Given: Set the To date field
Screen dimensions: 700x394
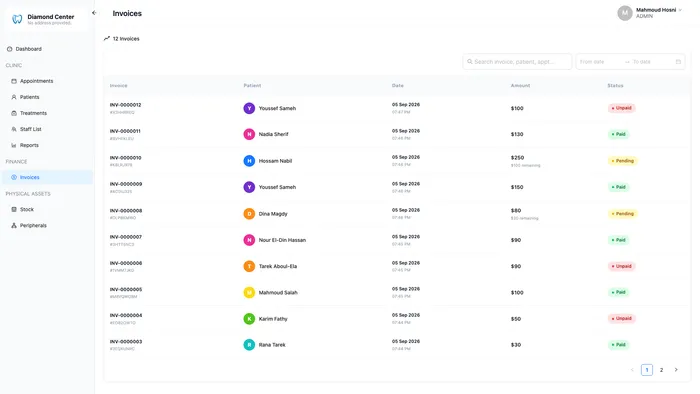Looking at the screenshot, I should pos(652,62).
